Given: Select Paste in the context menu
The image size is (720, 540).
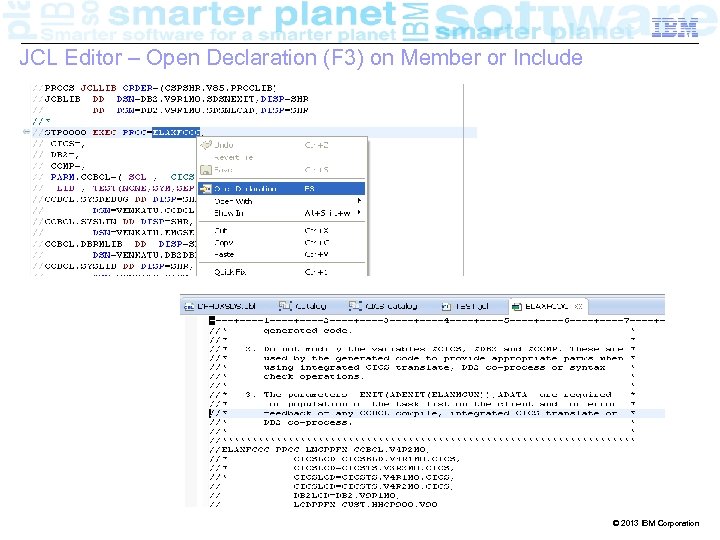Looking at the screenshot, I should [281, 254].
